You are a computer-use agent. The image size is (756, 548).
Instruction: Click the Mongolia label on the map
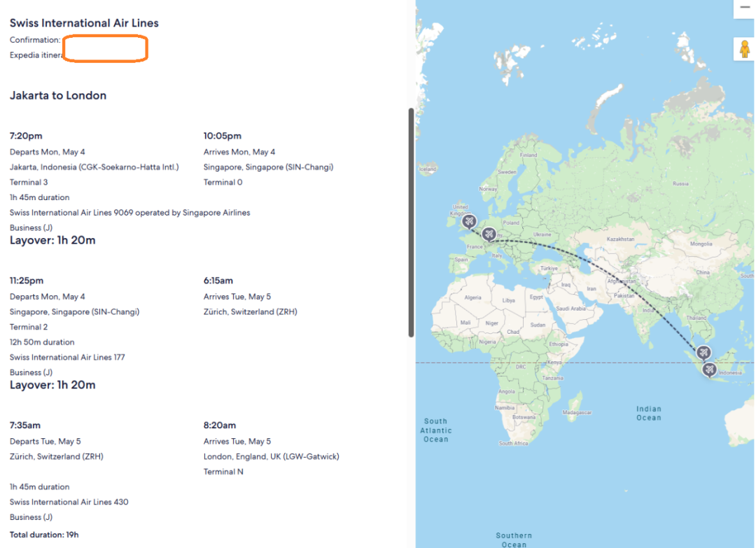[701, 244]
